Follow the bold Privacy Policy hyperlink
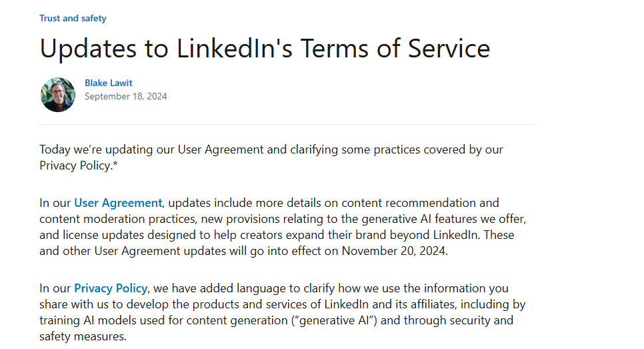The image size is (644, 349). coord(110,288)
